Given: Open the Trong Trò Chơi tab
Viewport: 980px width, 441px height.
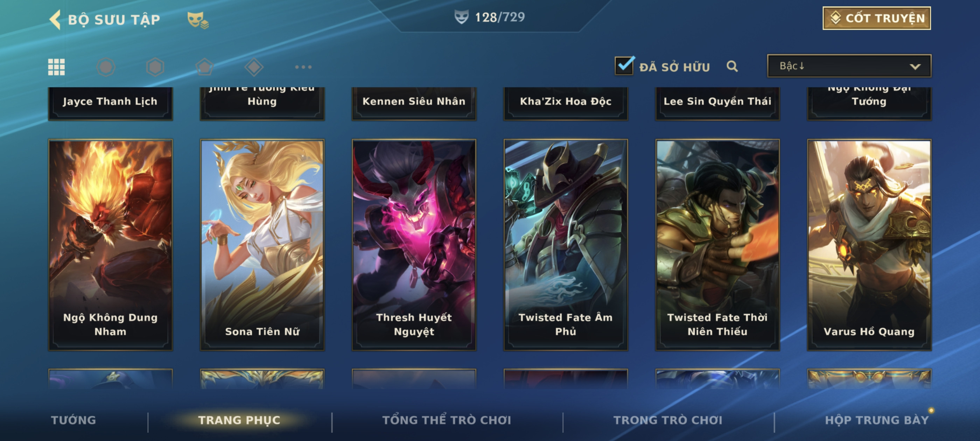Looking at the screenshot, I should (x=668, y=420).
